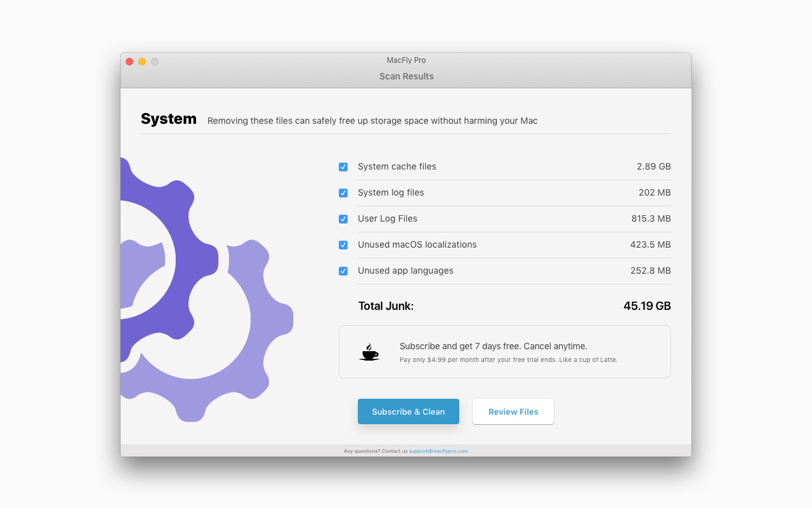The width and height of the screenshot is (812, 508).
Task: Disable the Unused macOS localizations checkbox
Action: pos(343,245)
